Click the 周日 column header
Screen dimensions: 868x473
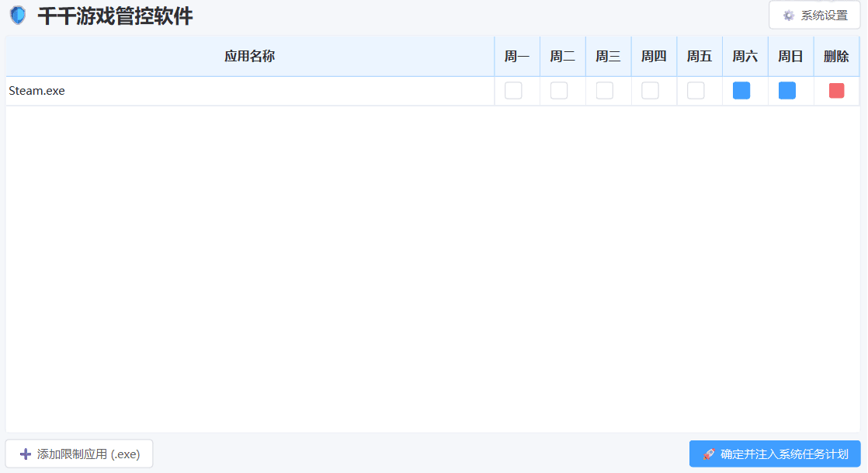[x=790, y=57]
